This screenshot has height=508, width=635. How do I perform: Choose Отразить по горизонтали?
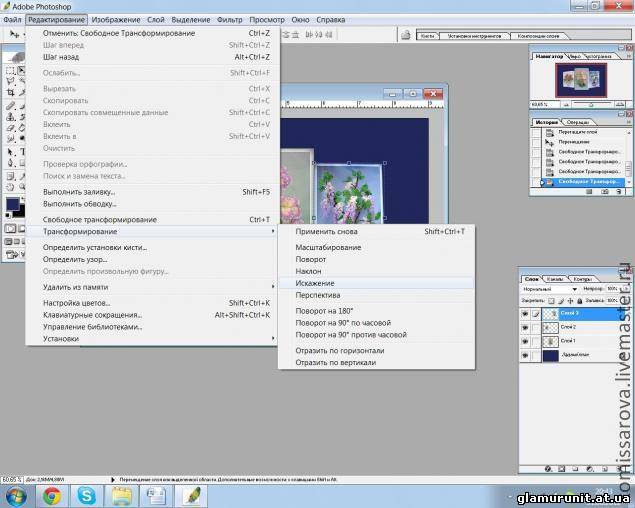click(376, 350)
